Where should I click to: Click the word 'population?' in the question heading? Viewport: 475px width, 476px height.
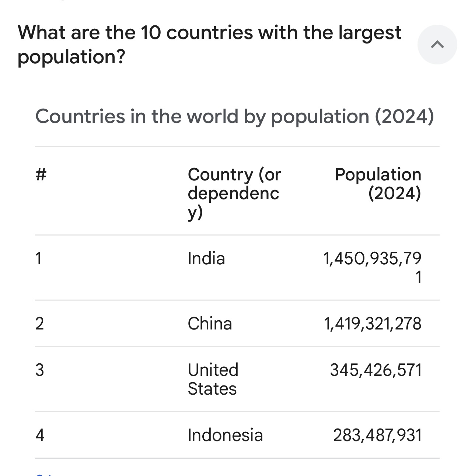point(71,57)
